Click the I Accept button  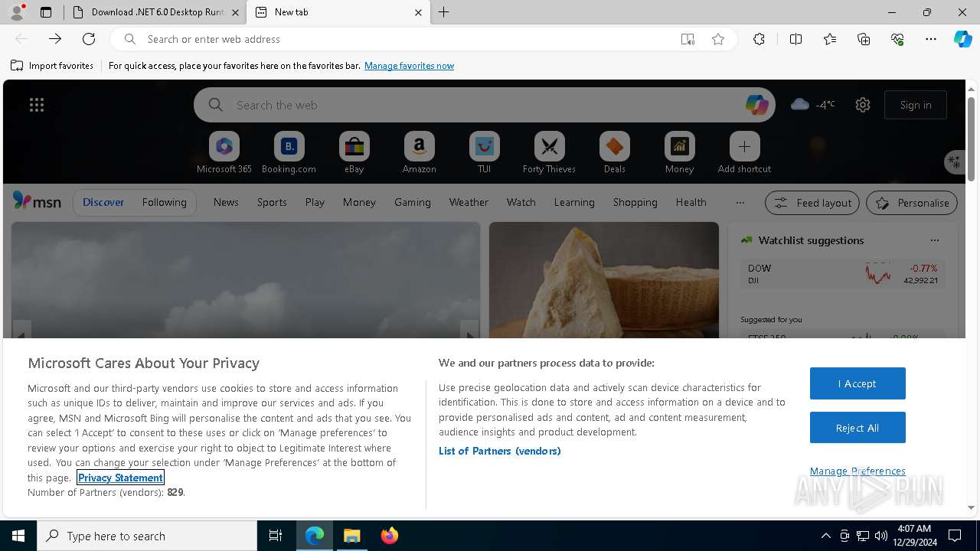tap(857, 383)
